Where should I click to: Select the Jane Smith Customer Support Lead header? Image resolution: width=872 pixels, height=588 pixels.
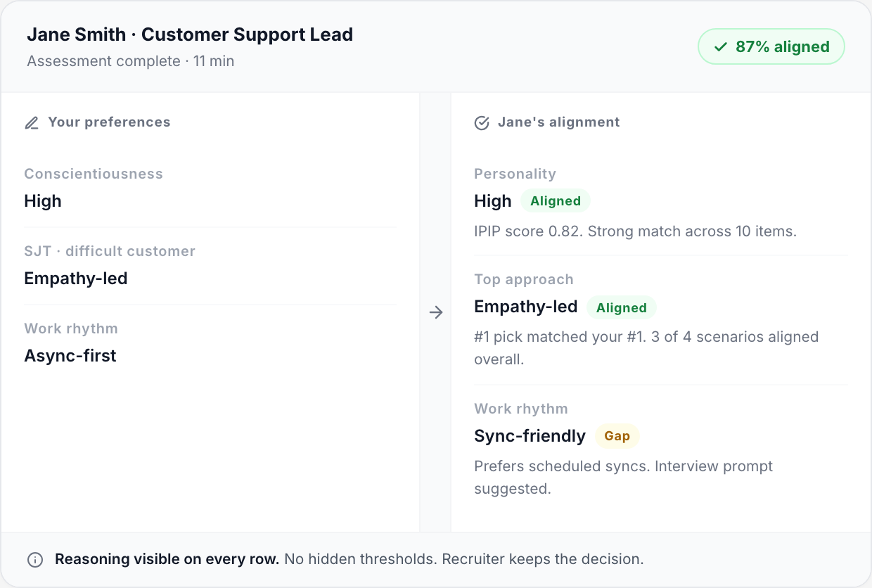(x=190, y=34)
